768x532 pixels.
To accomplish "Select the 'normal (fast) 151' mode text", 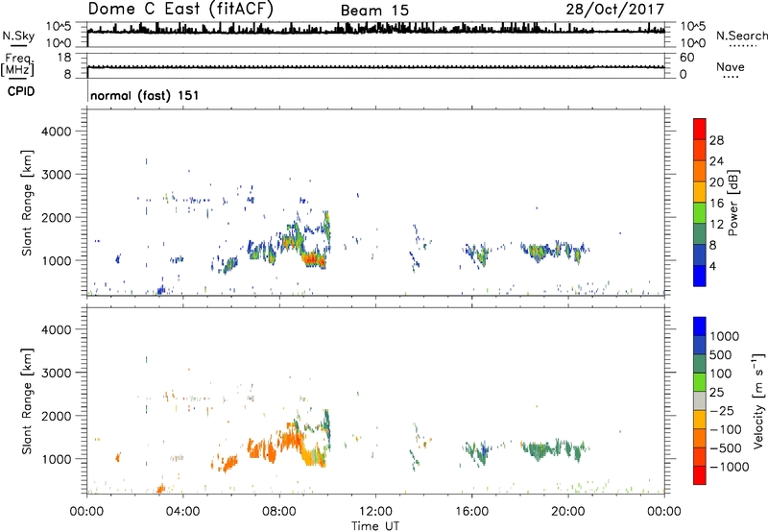I will coord(145,95).
